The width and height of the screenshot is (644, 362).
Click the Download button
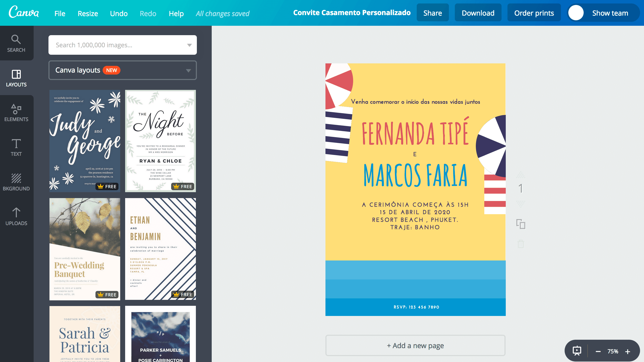point(478,13)
